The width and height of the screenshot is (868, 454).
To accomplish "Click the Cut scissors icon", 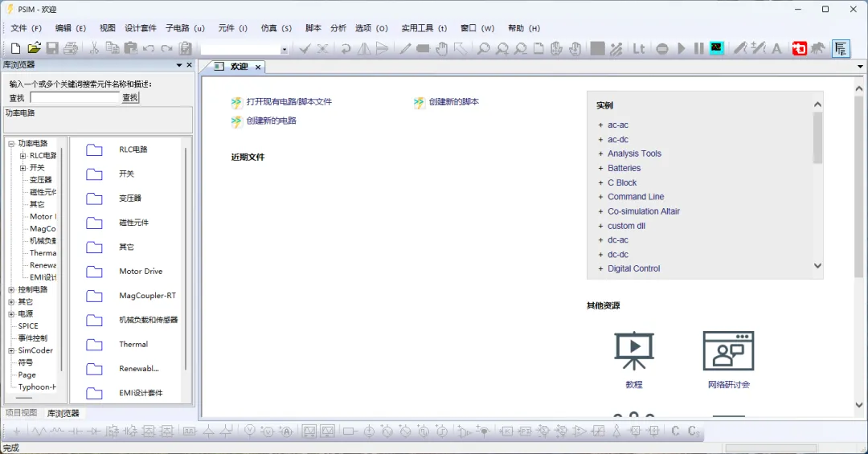I will pos(94,49).
